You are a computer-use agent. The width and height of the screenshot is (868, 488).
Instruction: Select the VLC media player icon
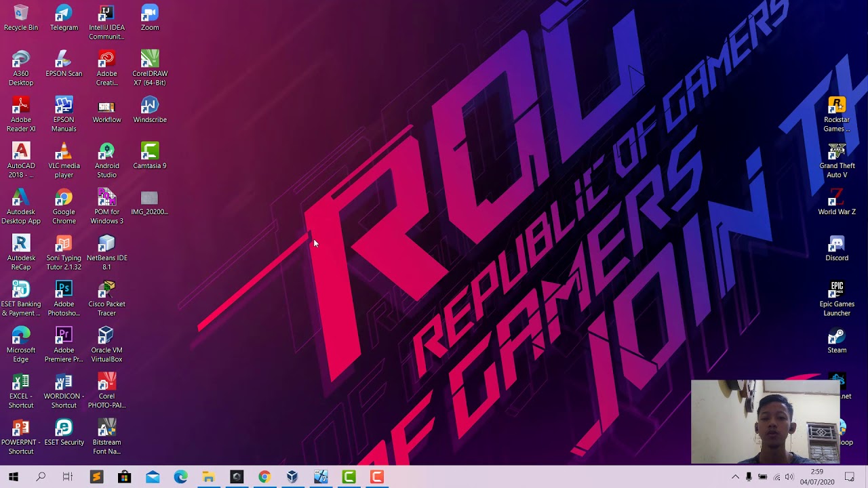64,161
